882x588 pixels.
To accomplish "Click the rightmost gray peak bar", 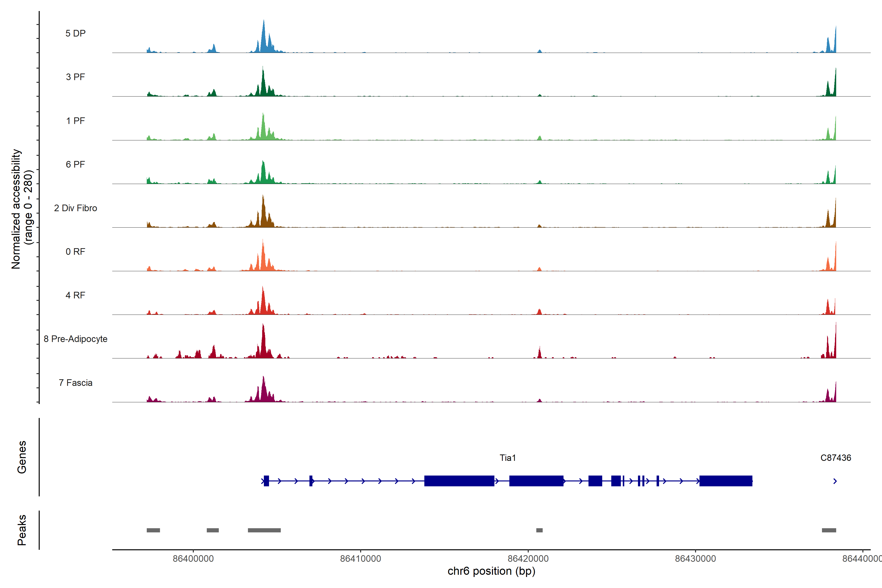I will click(x=829, y=530).
